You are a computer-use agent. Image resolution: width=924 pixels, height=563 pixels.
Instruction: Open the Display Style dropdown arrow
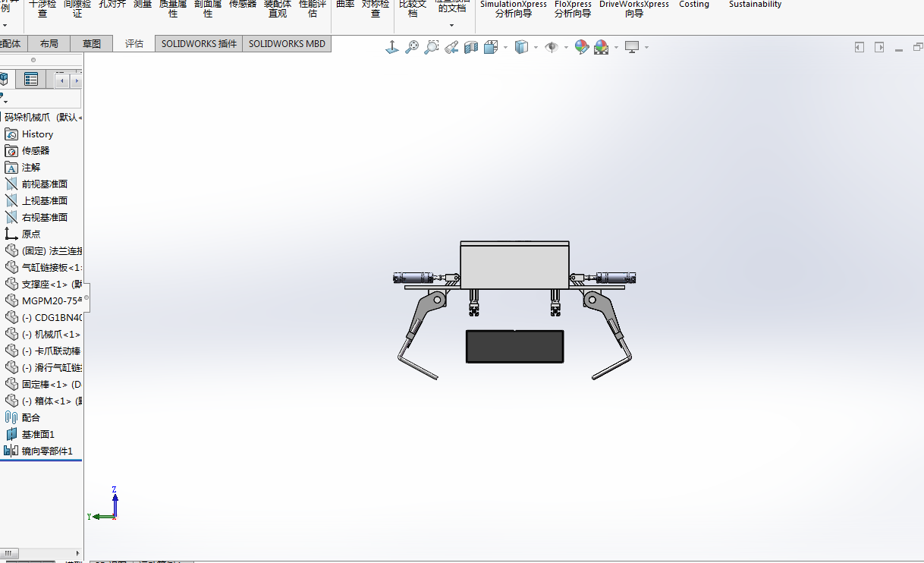tap(536, 47)
